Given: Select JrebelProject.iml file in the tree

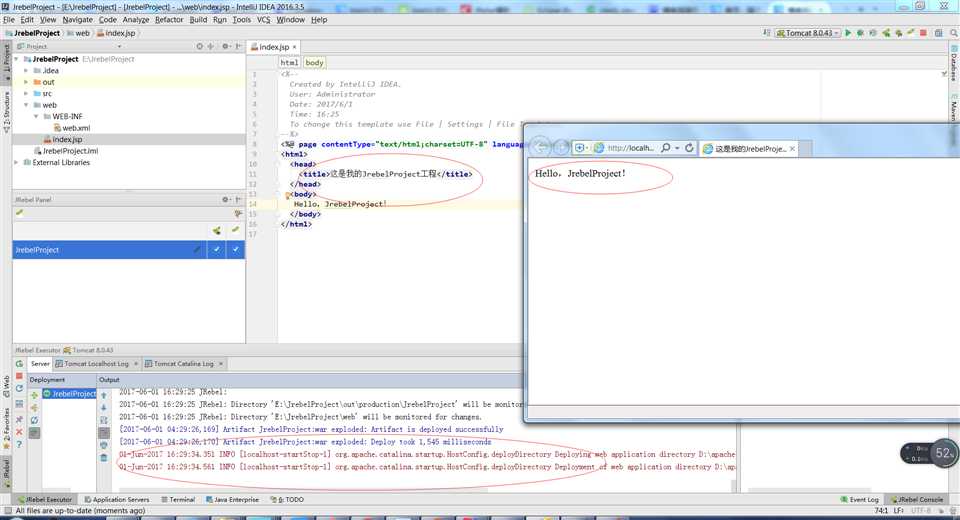Looking at the screenshot, I should pos(66,151).
